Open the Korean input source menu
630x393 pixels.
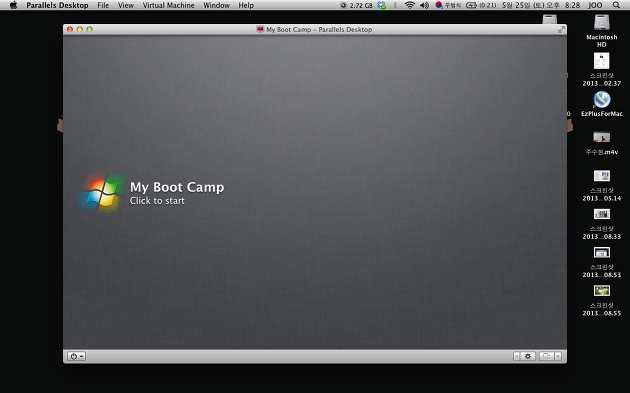pos(448,5)
